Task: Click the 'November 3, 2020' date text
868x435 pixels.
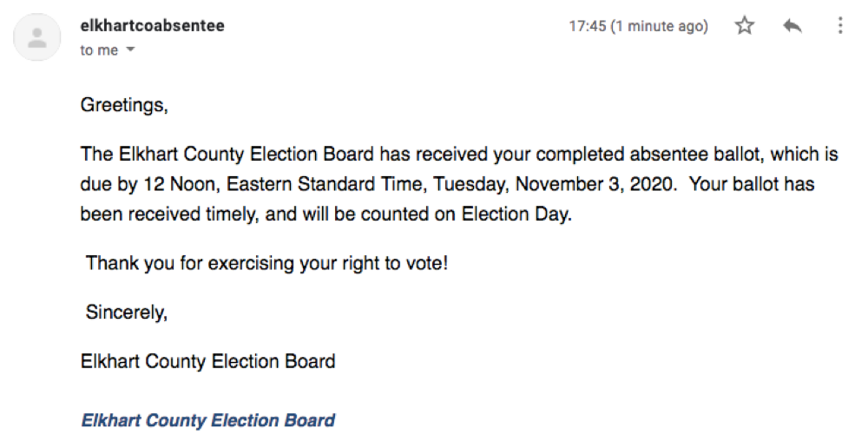Action: point(595,184)
